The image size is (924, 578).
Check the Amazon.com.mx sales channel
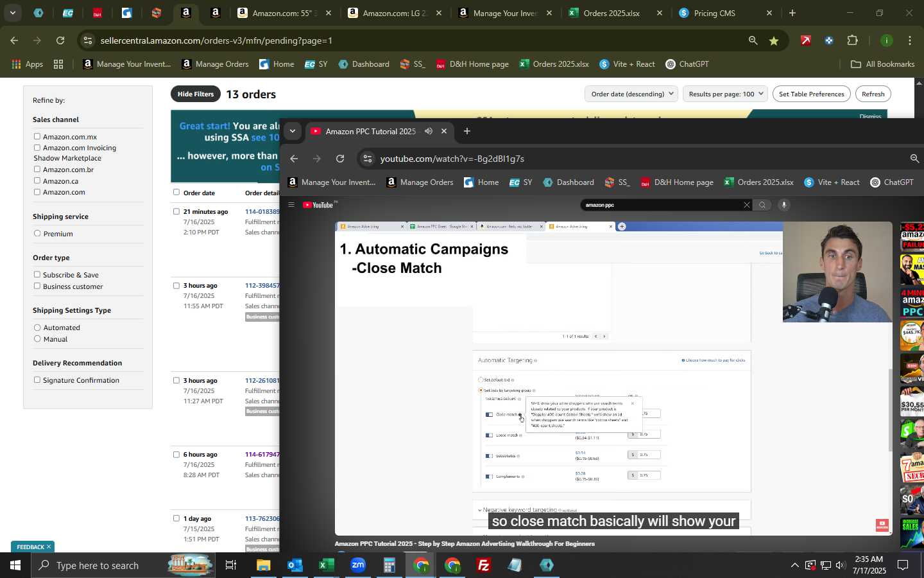tap(37, 136)
